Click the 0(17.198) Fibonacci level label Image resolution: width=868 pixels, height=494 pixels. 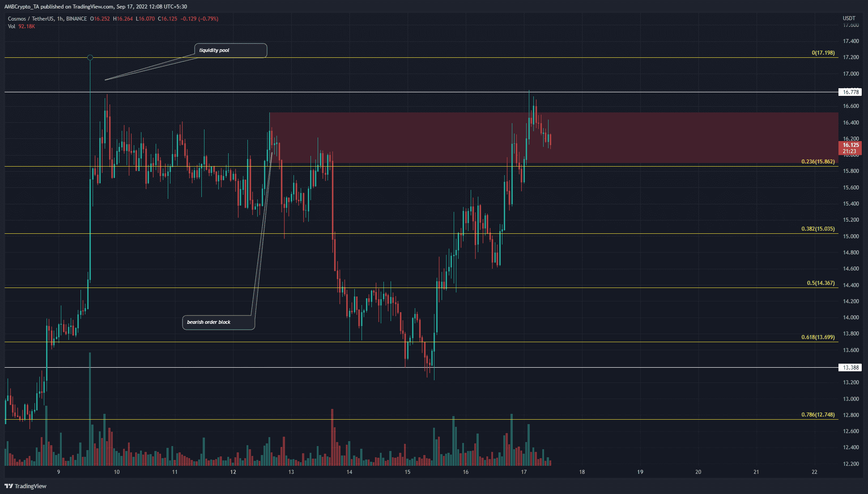823,53
